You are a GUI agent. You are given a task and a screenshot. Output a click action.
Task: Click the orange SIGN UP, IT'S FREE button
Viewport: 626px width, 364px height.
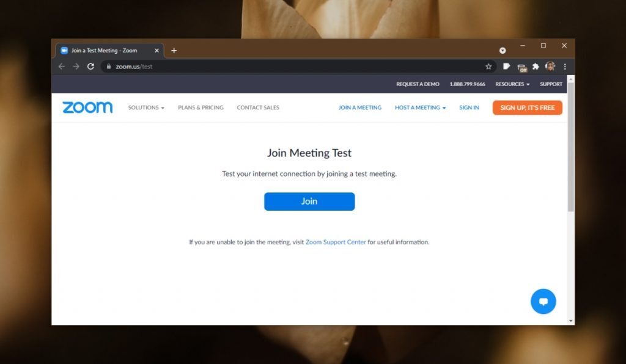coord(527,107)
